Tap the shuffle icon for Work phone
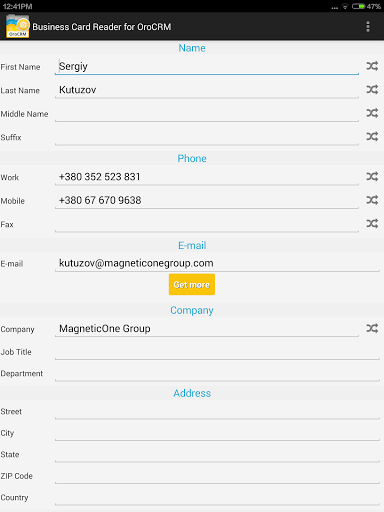 point(372,176)
